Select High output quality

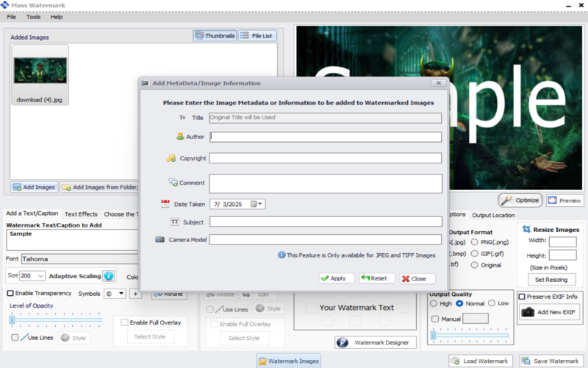(434, 303)
